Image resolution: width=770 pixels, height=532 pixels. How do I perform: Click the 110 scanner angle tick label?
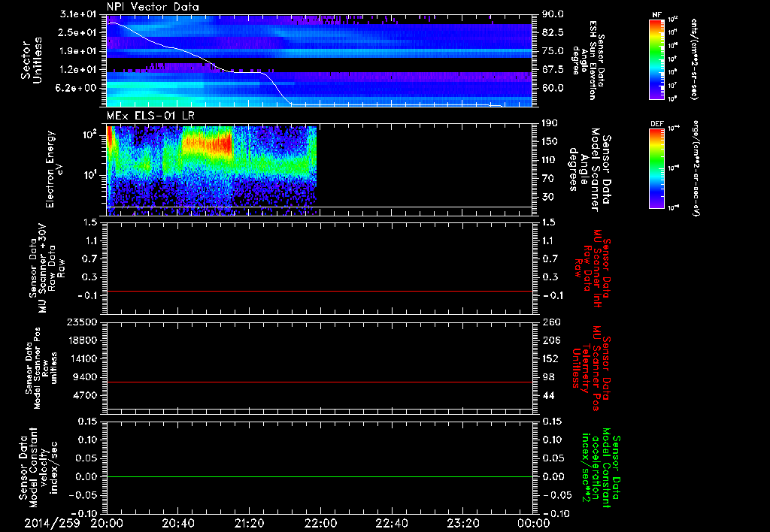[x=550, y=160]
